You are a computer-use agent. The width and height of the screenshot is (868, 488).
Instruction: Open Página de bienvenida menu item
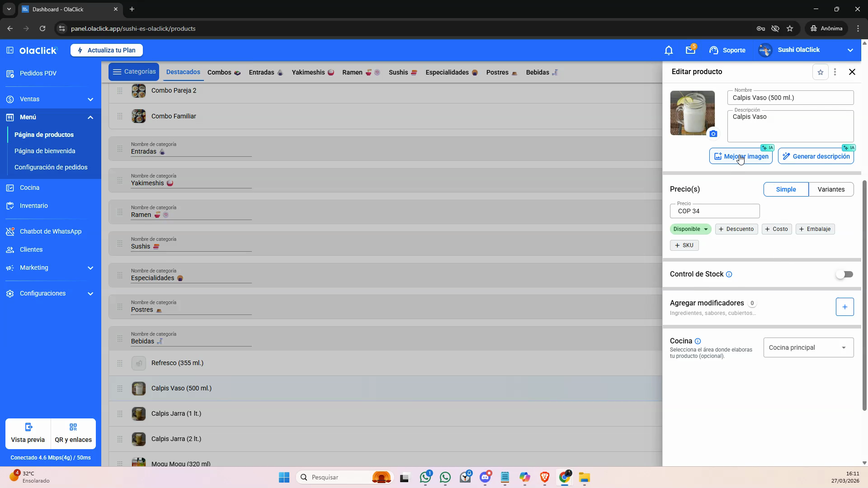pyautogui.click(x=45, y=151)
